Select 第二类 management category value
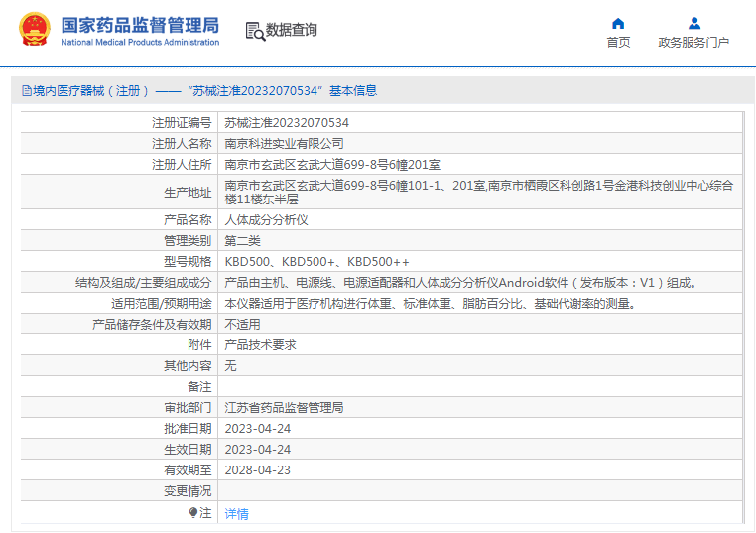 click(x=242, y=241)
